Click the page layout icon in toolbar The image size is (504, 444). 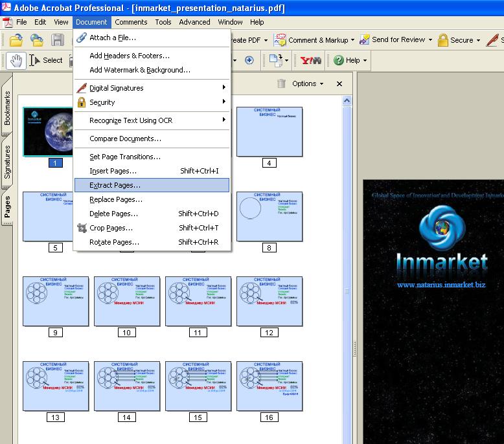[275, 60]
